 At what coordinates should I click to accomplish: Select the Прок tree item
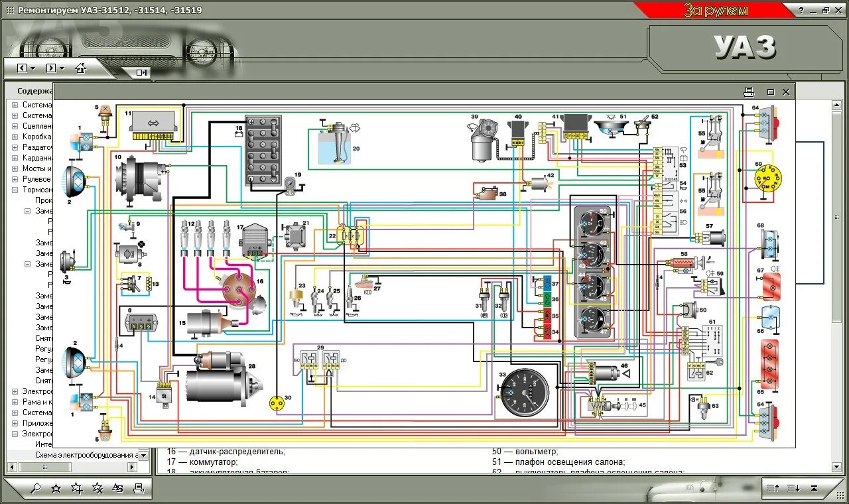click(44, 200)
